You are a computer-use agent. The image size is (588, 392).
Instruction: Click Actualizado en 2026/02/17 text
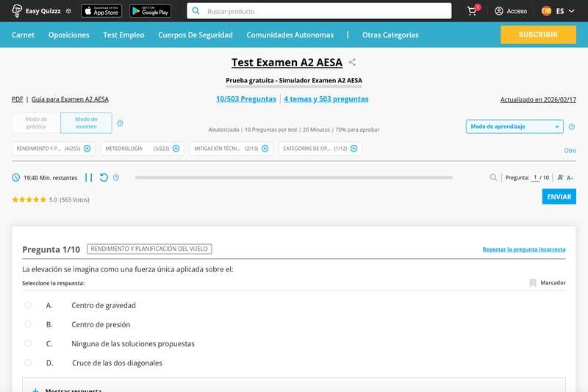538,100
